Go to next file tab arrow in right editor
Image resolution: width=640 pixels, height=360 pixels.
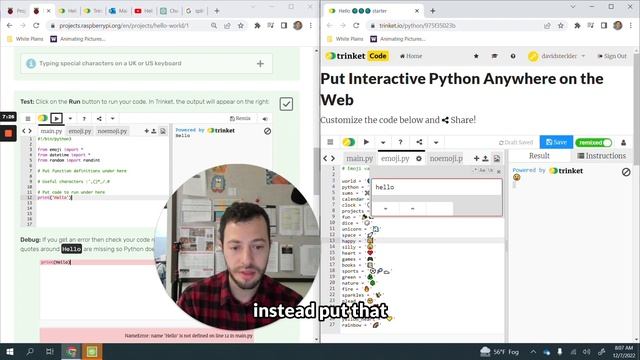[333, 158]
